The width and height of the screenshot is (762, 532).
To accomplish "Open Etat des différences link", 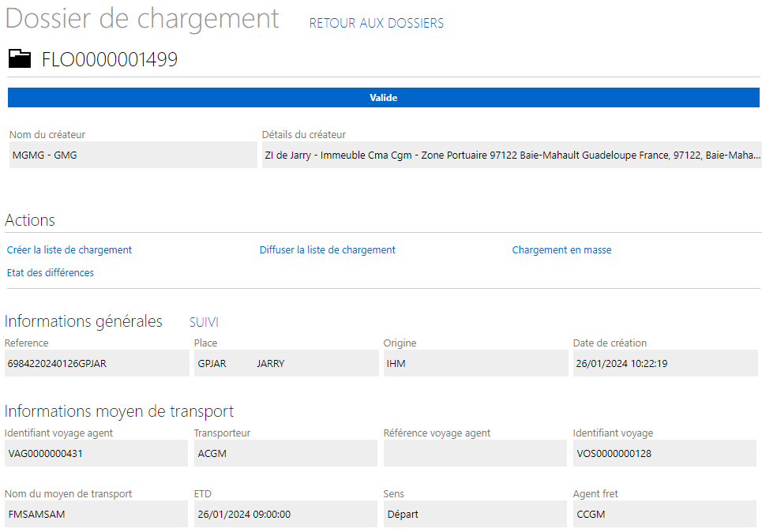I will click(x=50, y=272).
